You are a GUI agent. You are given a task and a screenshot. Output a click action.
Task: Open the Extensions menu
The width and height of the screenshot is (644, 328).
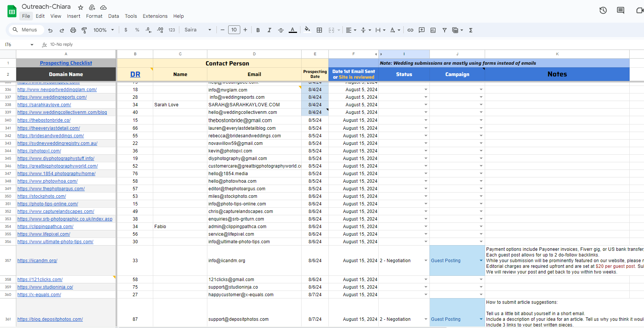coord(155,16)
